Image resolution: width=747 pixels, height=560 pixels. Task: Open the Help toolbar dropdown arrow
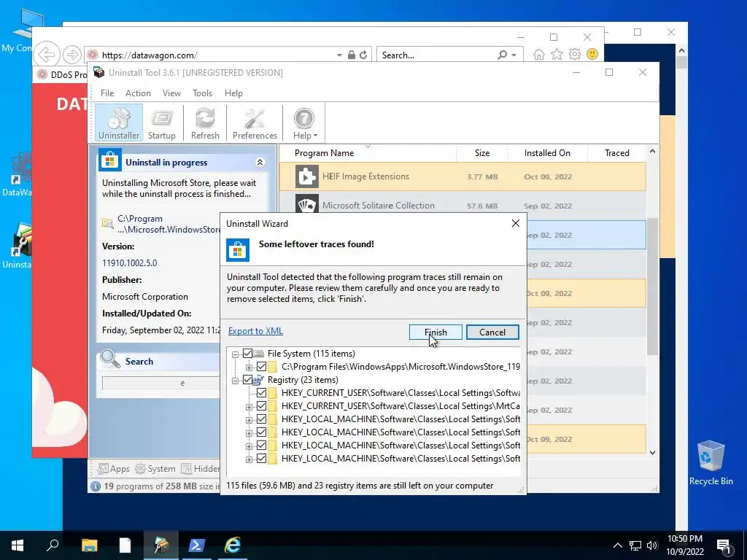click(315, 136)
